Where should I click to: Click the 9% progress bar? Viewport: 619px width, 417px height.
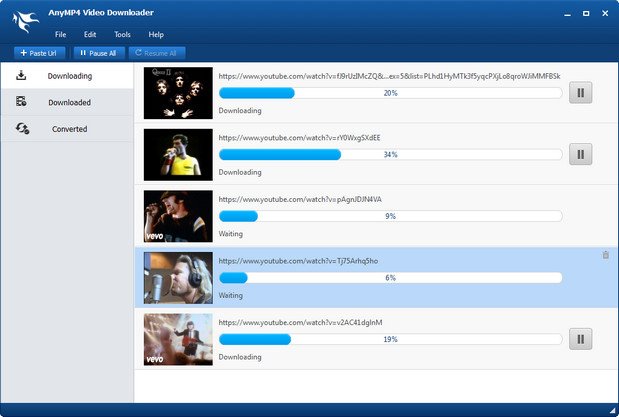pos(390,216)
